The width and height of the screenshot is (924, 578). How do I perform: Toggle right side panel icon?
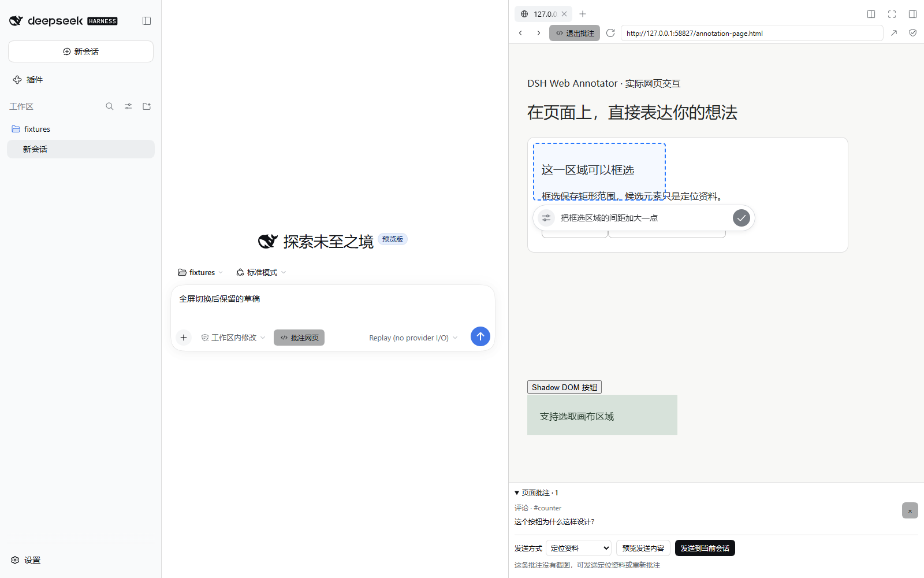tap(912, 14)
